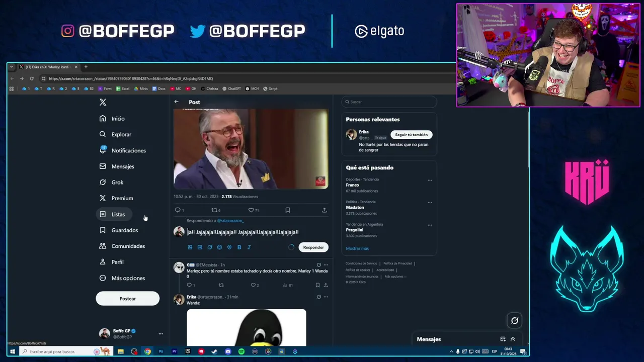This screenshot has width=644, height=362.
Task: Open more options on Erika's Wanda reply
Action: pyautogui.click(x=326, y=297)
